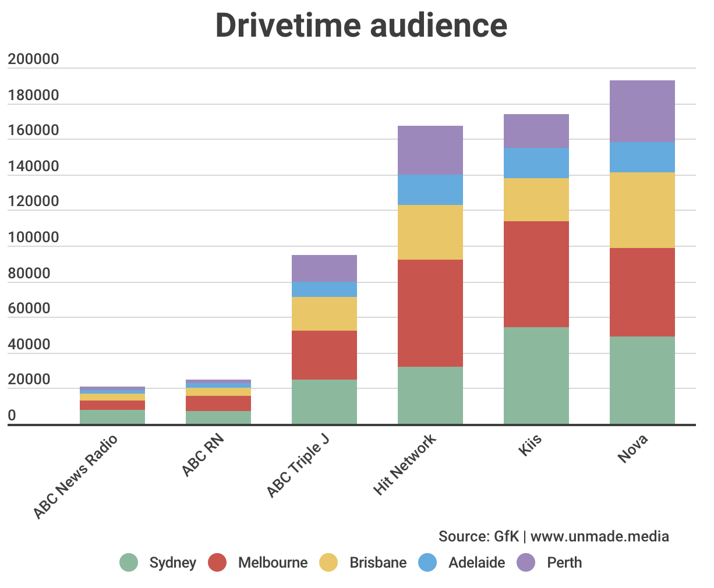Image resolution: width=714 pixels, height=588 pixels.
Task: Click the Source: GfK | www.unmade.media credit
Action: click(x=554, y=536)
